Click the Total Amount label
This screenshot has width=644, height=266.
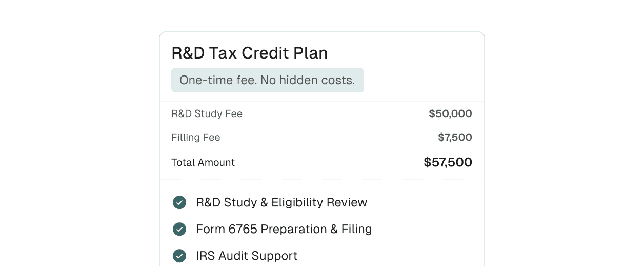(203, 162)
